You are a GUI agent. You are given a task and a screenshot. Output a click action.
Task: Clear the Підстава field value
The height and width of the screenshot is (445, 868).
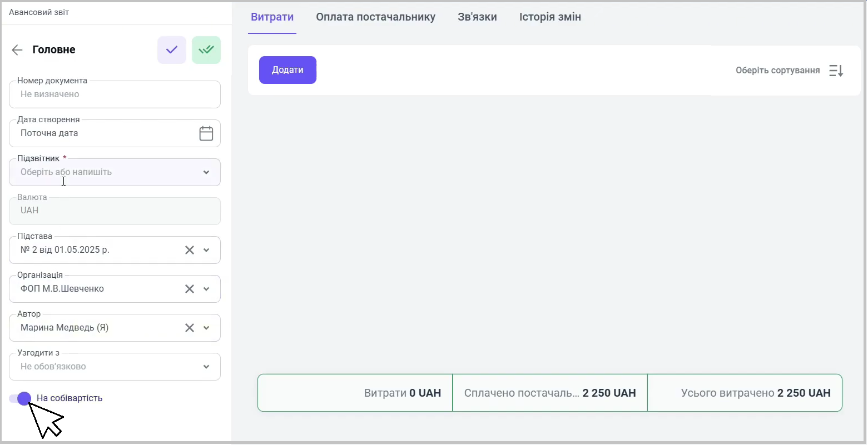pos(190,250)
